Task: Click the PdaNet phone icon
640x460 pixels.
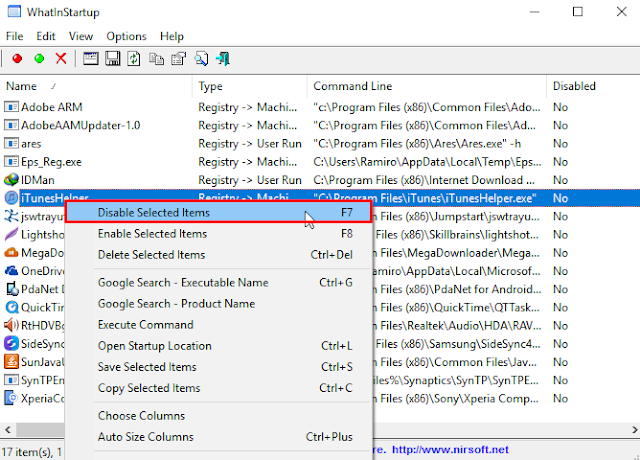Action: pos(12,289)
